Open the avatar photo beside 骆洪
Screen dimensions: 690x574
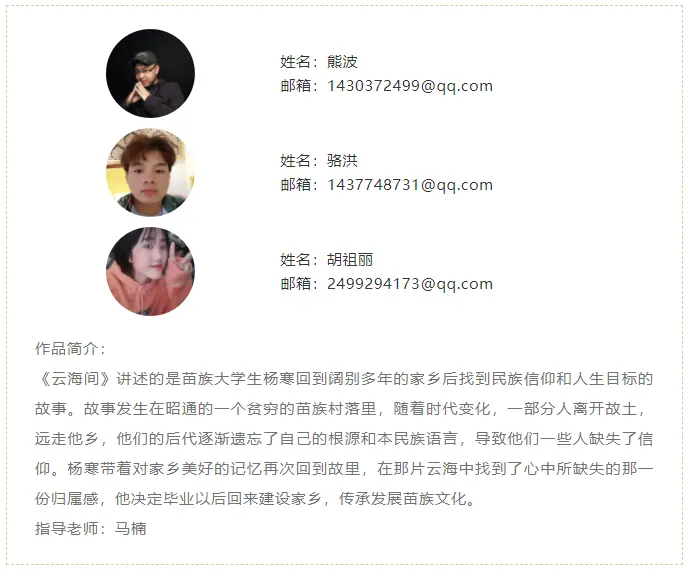click(150, 173)
